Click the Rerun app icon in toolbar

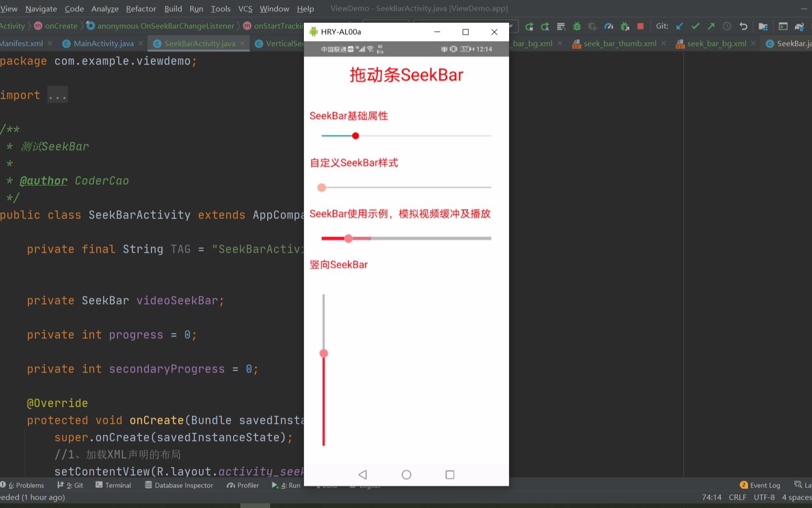[x=529, y=26]
